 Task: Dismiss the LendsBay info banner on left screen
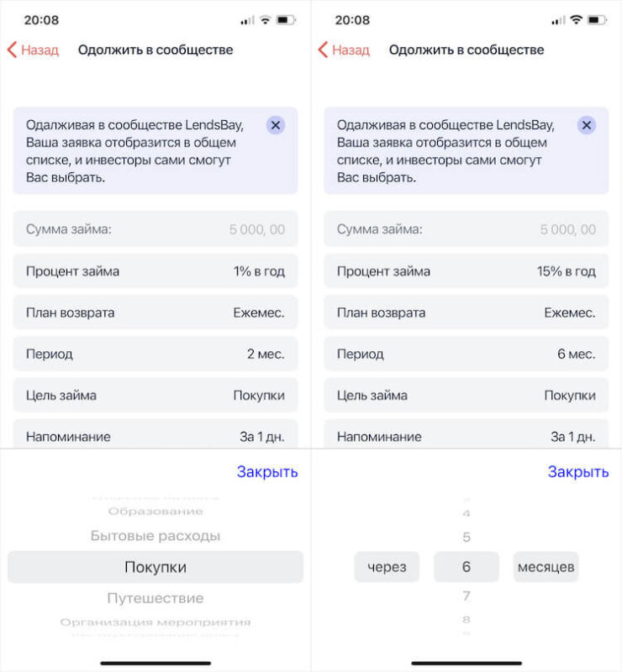point(276,125)
